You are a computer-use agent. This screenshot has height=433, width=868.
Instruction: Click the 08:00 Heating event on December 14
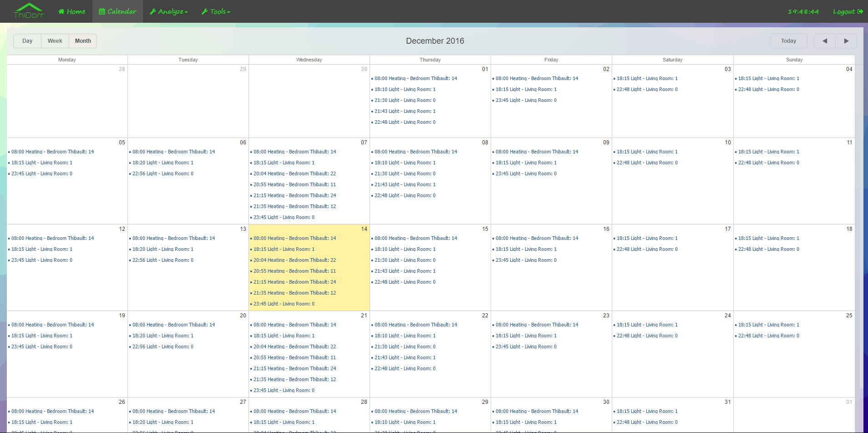pos(294,238)
